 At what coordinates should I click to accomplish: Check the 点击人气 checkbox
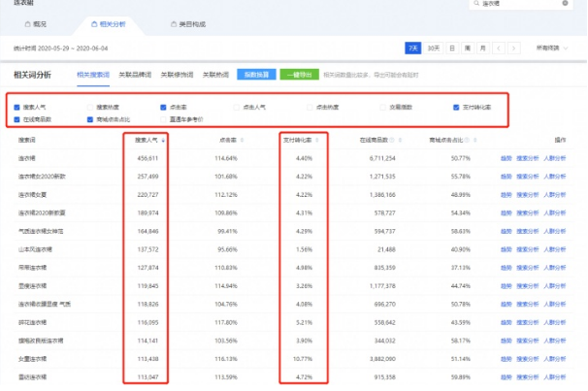(236, 108)
